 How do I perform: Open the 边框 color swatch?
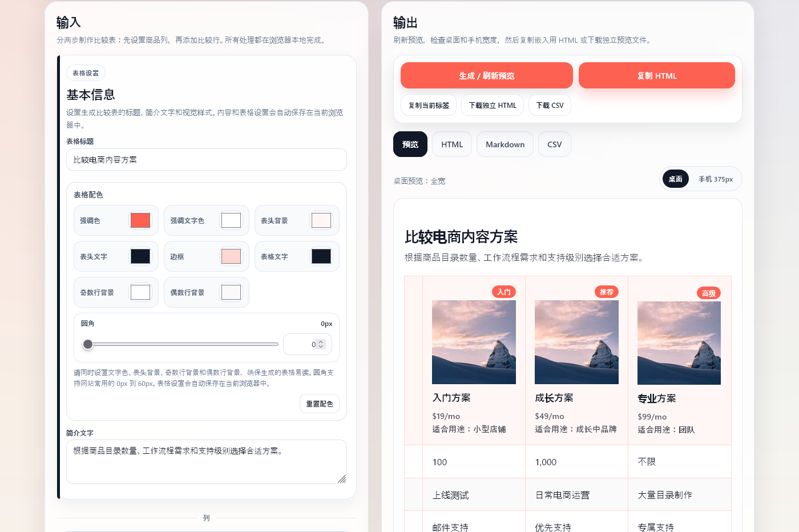[231, 256]
